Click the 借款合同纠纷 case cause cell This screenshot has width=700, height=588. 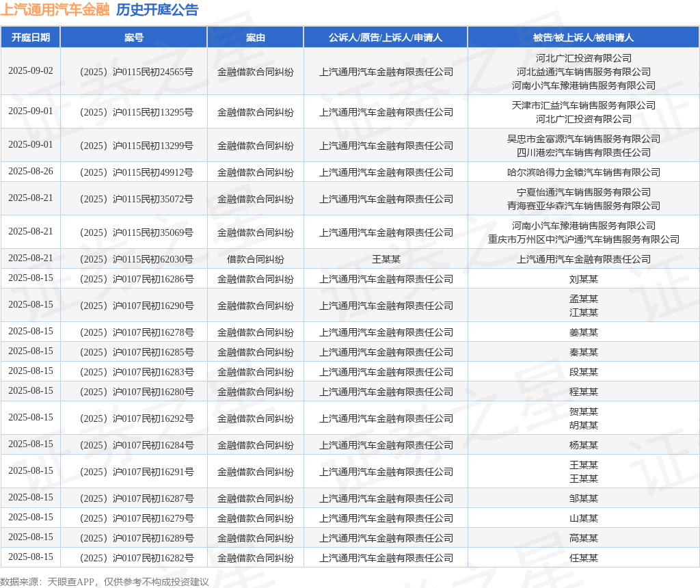(x=256, y=259)
